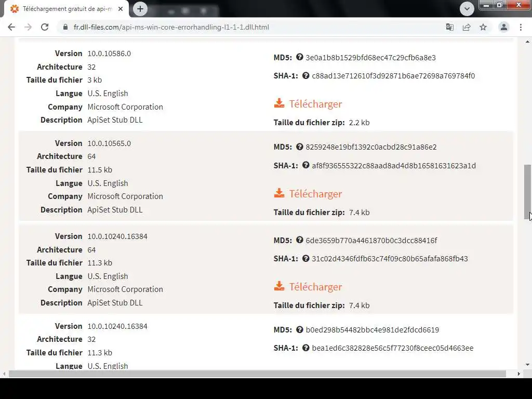Click download icon for version 10.0.10565.0
The width and height of the screenshot is (532, 399).
point(279,193)
